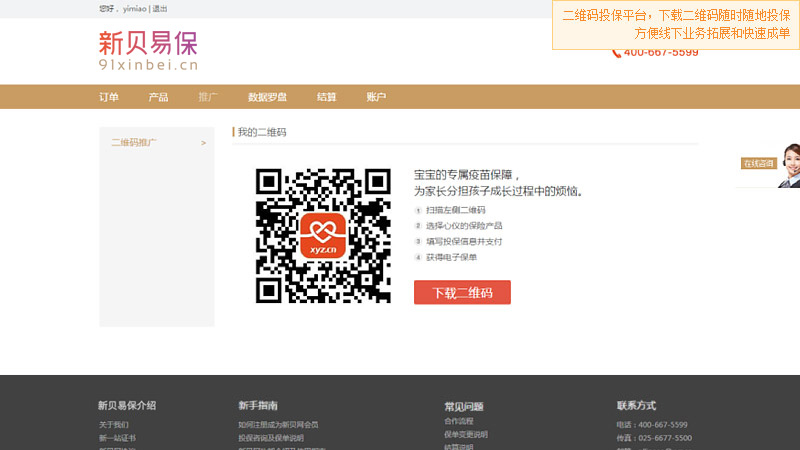Open 投保咨询及保单说明 footer link
Screen dimensions: 800x450
(x=271, y=438)
